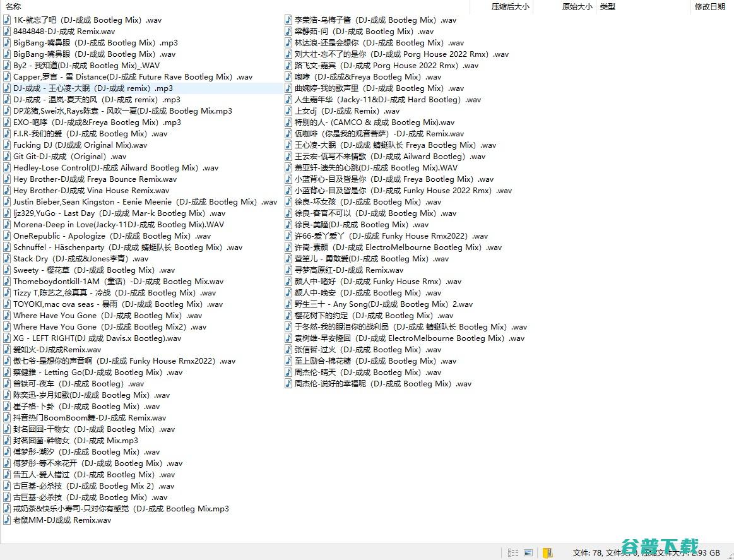The image size is (734, 560).
Task: Click the icon beside Hedley-Lose Control
Action: click(x=7, y=168)
